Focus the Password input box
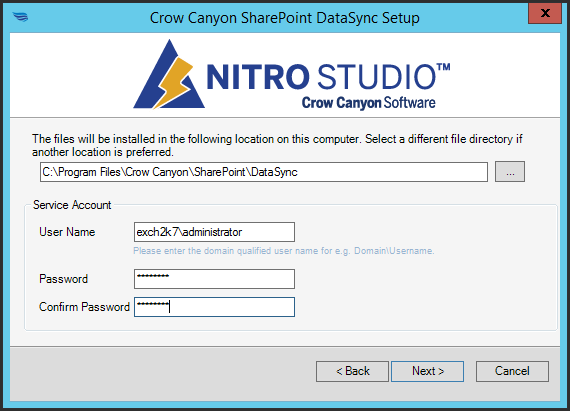Viewport: 570px width, 411px height. click(x=214, y=279)
